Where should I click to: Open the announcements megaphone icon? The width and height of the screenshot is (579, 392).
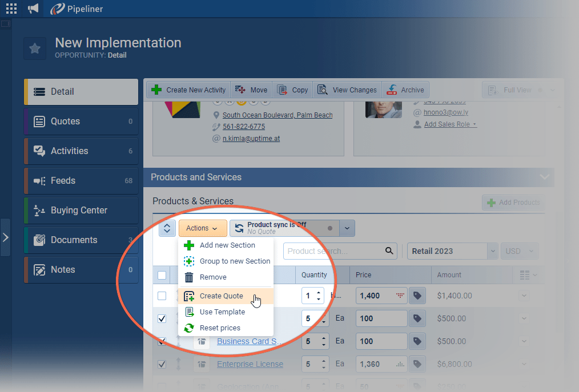click(x=34, y=9)
